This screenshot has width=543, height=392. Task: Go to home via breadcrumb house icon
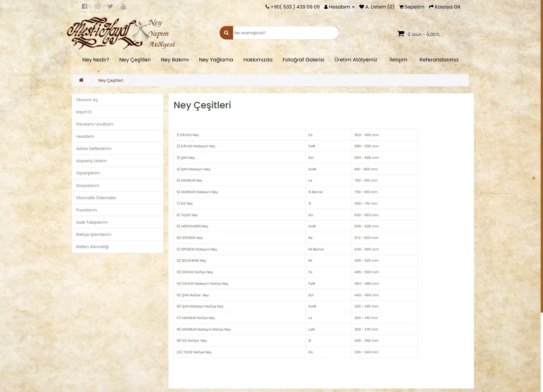pyautogui.click(x=81, y=80)
